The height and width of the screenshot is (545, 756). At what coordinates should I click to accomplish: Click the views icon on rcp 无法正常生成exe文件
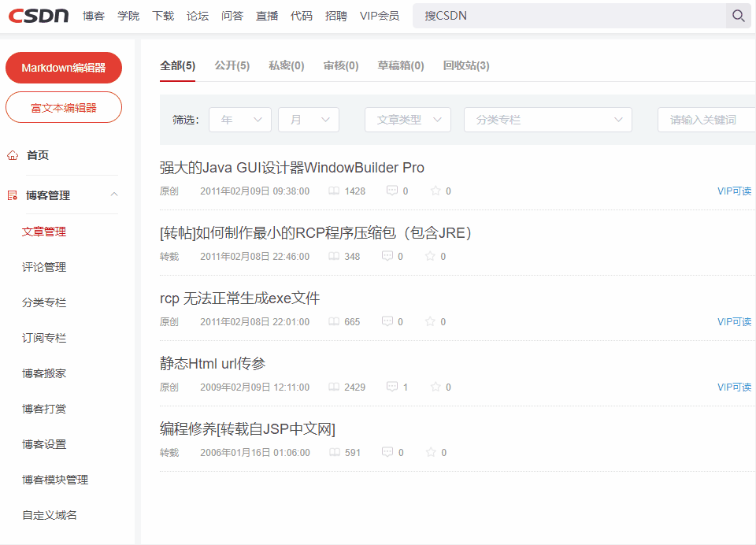(x=334, y=321)
